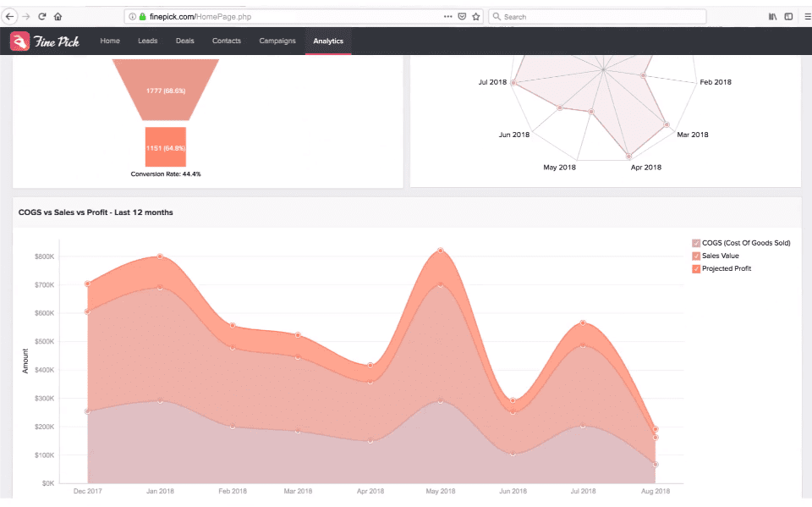Click the bottom orange funnel segment 1151
Image resolution: width=812 pixels, height=507 pixels.
pos(165,147)
